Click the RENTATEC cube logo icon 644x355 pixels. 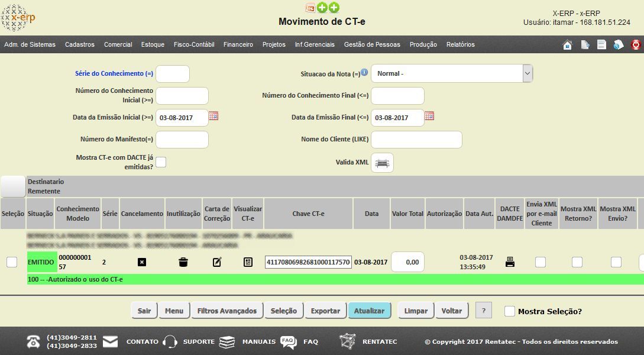348,341
